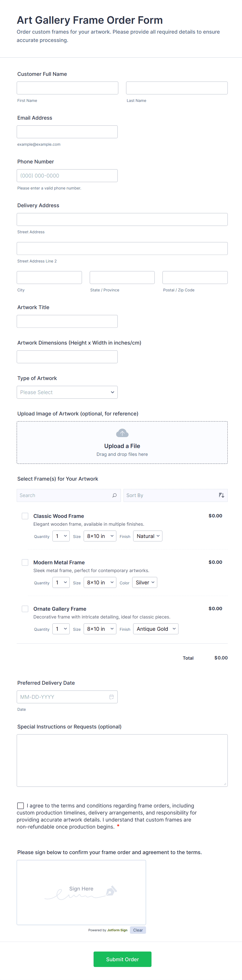Screen dimensions: 242x980
Task: Tick the Ornate Gallery Frame checkbox
Action: pos(25,609)
